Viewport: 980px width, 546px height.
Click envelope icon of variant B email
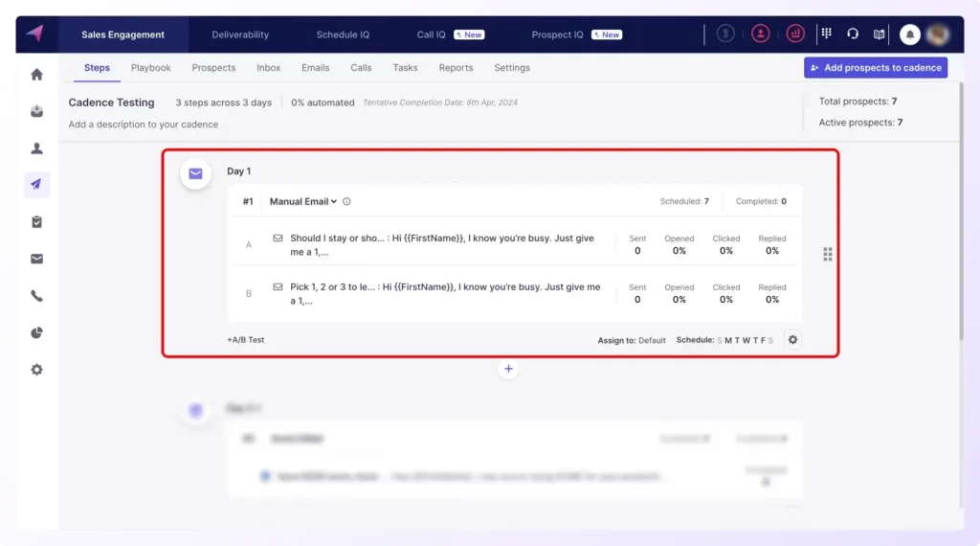278,287
